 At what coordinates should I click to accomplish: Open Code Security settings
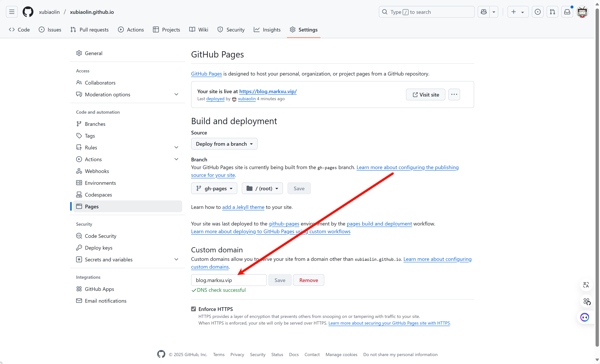point(128,236)
